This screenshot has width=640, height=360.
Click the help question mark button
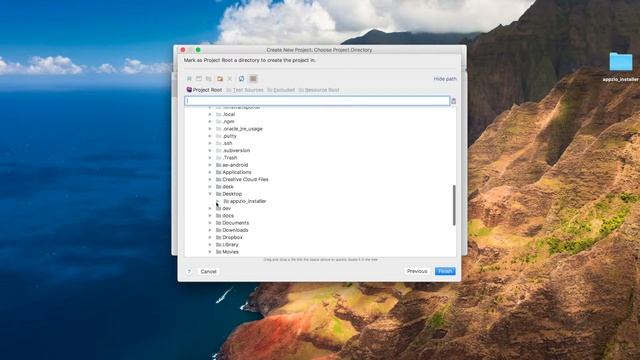point(189,271)
